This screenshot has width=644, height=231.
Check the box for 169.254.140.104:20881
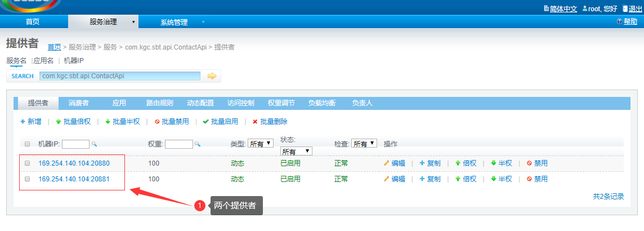[28, 179]
